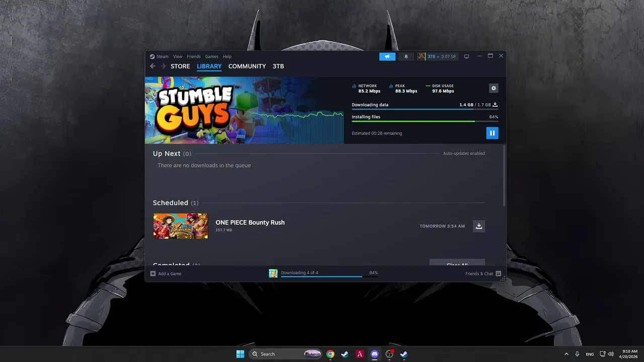The height and width of the screenshot is (362, 644).
Task: Click There are no downloads in the queue
Action: (204, 165)
